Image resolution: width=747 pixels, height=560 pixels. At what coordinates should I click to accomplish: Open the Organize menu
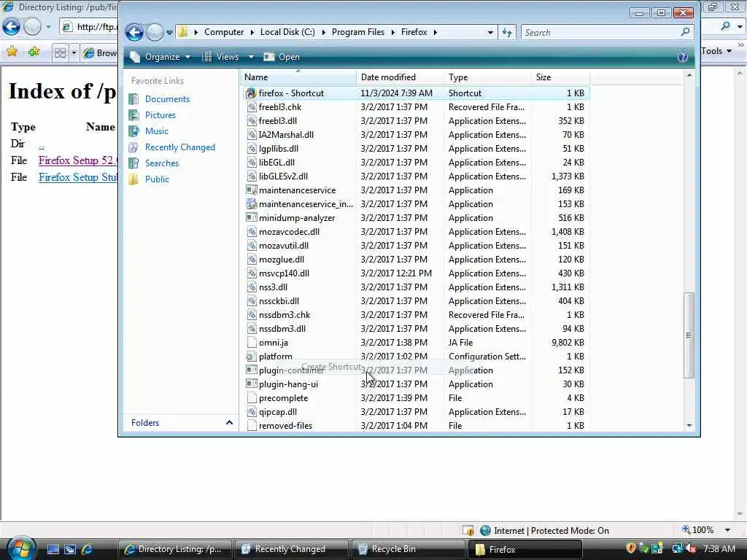(160, 57)
